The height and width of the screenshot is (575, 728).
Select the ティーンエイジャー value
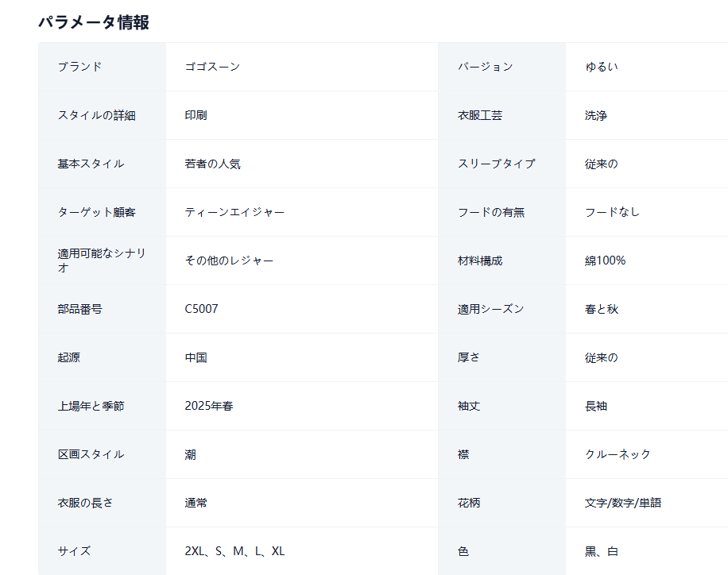[234, 212]
